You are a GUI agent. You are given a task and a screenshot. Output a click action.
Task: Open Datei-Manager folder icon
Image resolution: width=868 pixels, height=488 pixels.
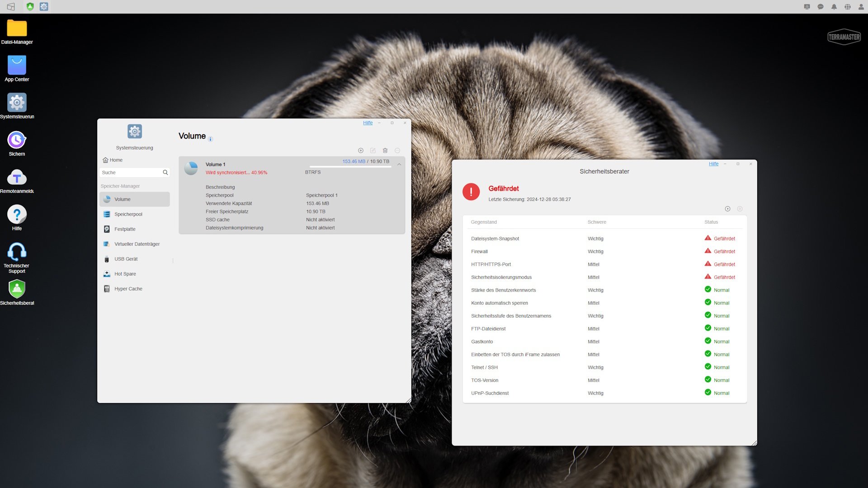tap(17, 28)
